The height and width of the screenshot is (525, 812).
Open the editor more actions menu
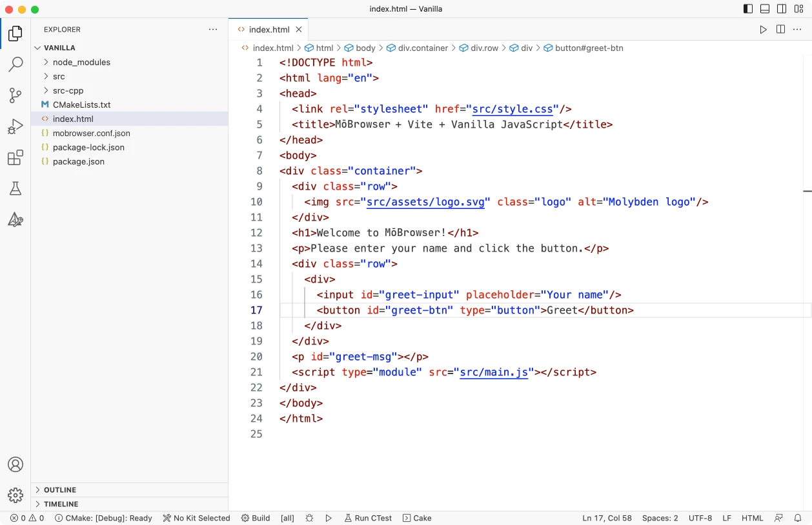pyautogui.click(x=797, y=29)
